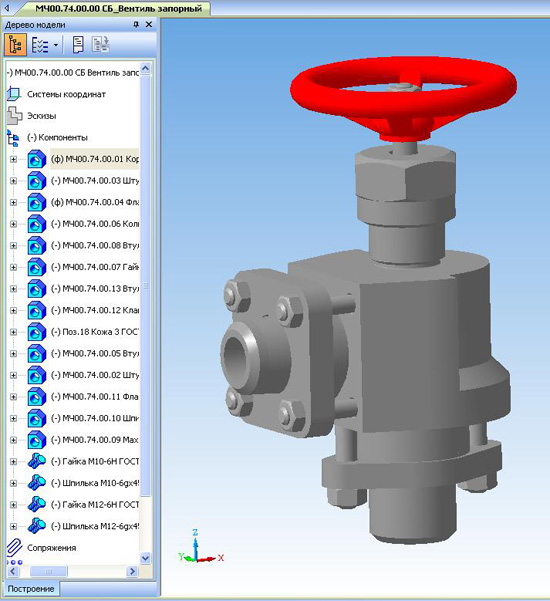The height and width of the screenshot is (601, 550).
Task: Select the model structure tree view icon
Action: (15, 45)
